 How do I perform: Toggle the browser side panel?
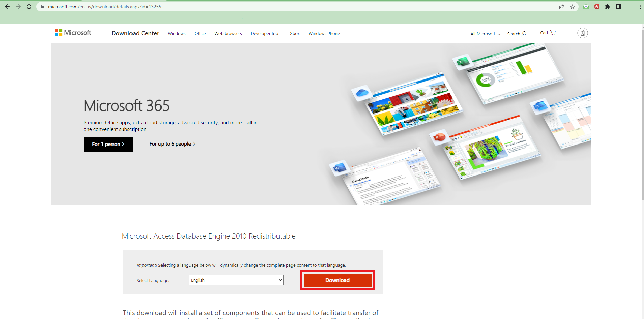coord(618,7)
